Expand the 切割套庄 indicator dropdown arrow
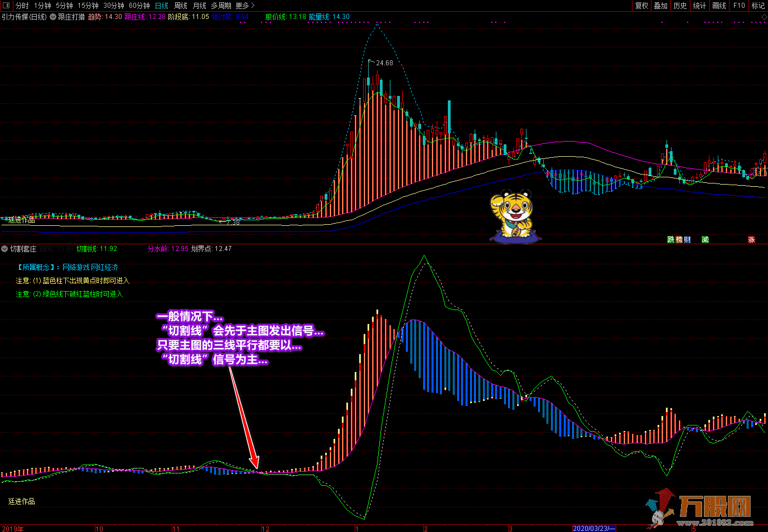The width and height of the screenshot is (768, 532). click(x=4, y=249)
